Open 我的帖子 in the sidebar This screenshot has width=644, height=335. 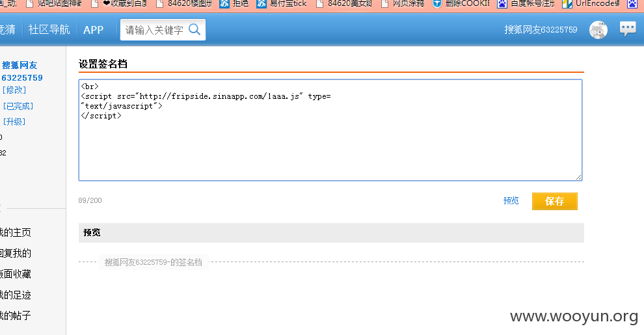coord(15,315)
